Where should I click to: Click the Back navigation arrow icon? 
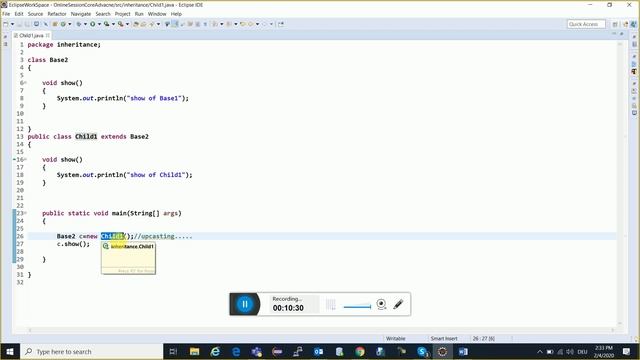(x=250, y=24)
